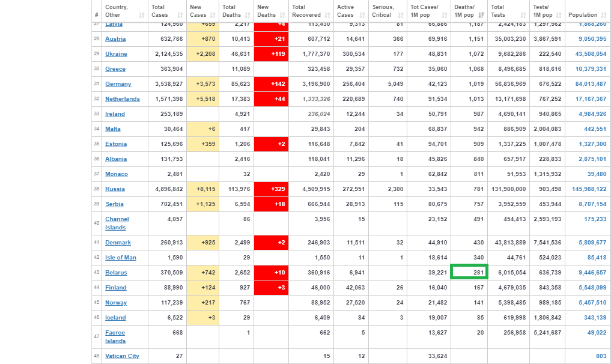Toggle Deaths/1M pop sort arrow

pyautogui.click(x=481, y=15)
